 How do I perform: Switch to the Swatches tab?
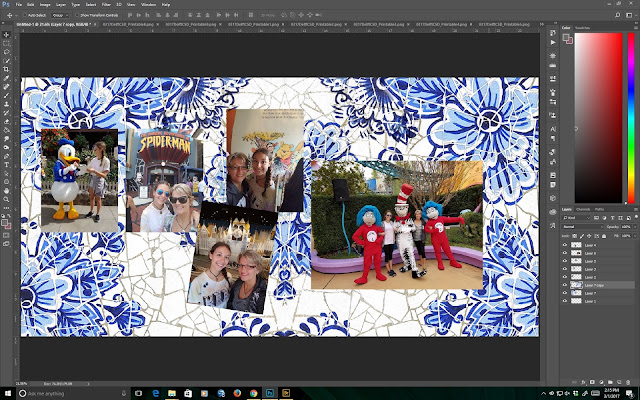click(582, 28)
